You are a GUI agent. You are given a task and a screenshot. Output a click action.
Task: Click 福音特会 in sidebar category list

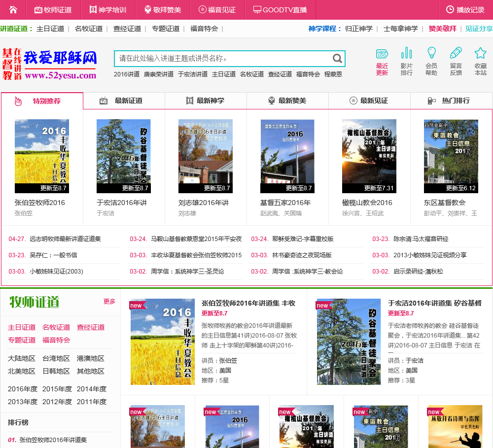[x=56, y=340]
